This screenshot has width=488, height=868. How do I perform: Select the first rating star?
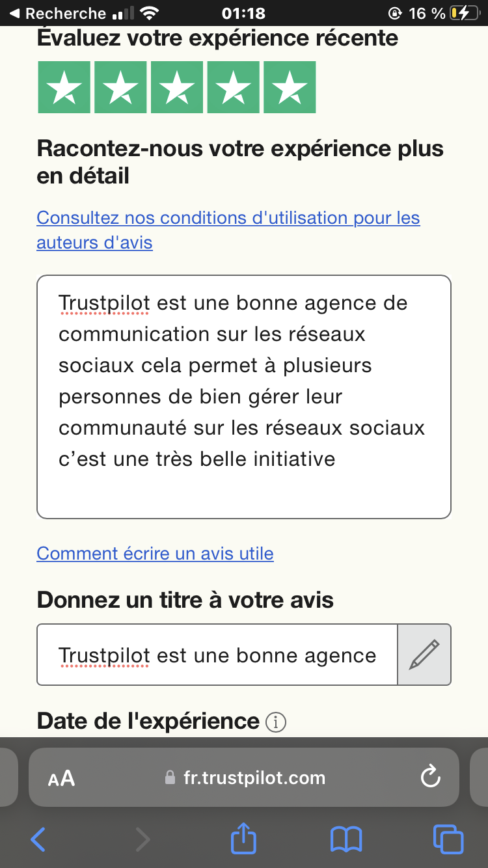tap(64, 87)
